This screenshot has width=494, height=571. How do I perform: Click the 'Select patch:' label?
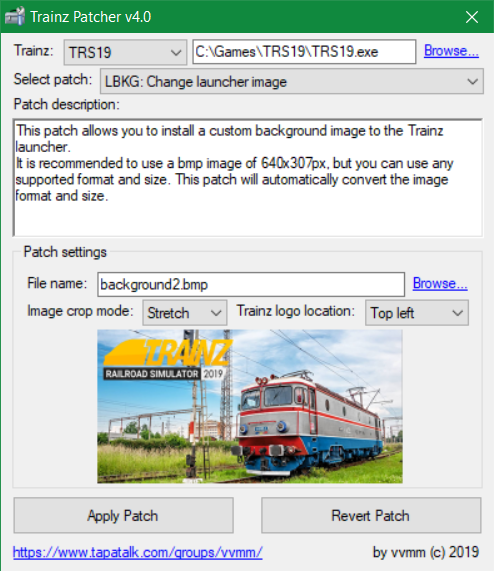(x=53, y=79)
